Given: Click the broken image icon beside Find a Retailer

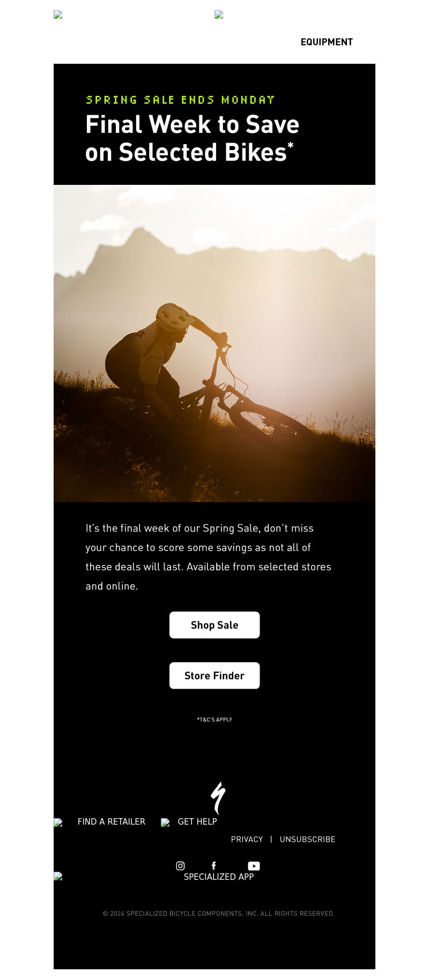Looking at the screenshot, I should point(58,822).
